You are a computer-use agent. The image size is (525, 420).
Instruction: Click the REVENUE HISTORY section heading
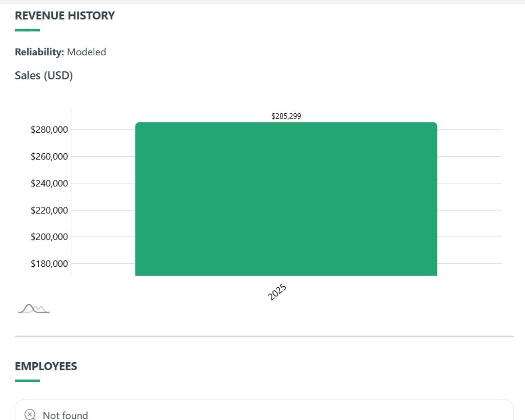coord(65,16)
